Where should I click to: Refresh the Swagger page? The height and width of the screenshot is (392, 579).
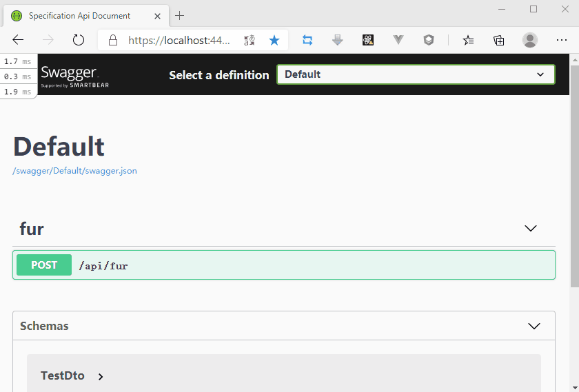(x=79, y=40)
